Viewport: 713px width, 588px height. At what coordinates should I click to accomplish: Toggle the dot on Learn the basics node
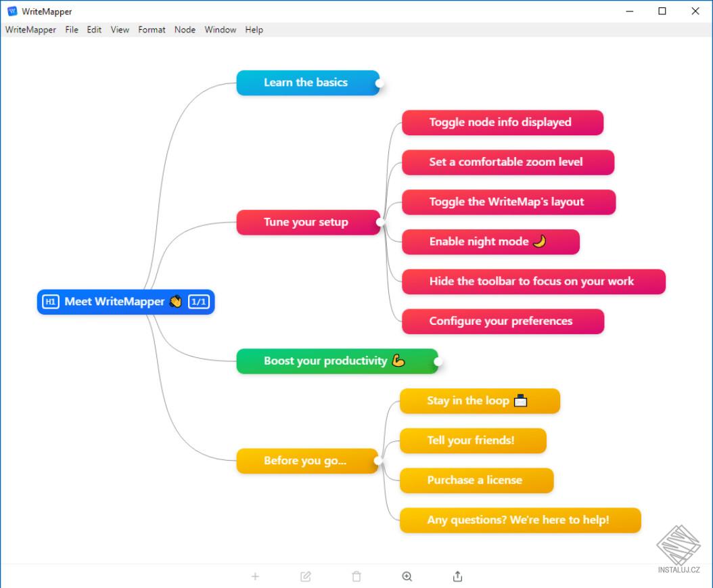coord(379,83)
